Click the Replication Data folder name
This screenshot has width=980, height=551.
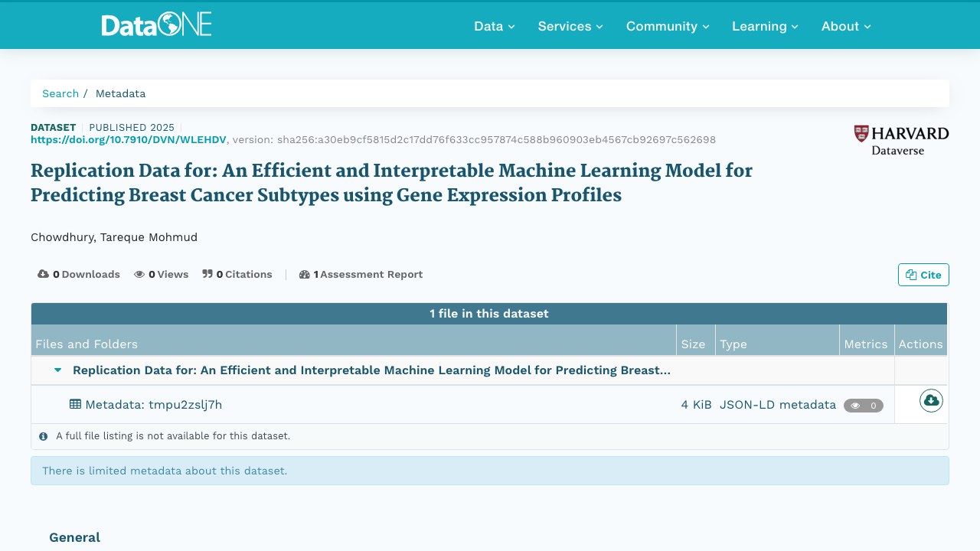pyautogui.click(x=371, y=370)
